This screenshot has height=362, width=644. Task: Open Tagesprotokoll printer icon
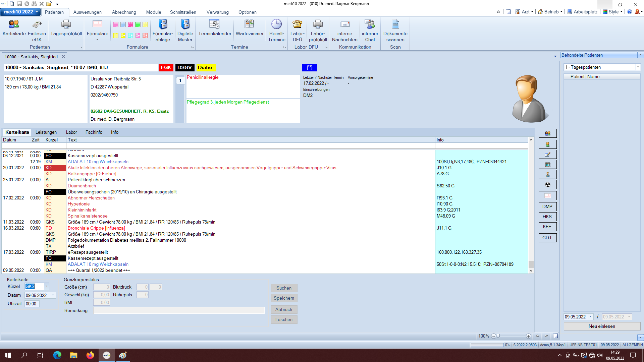tap(66, 24)
